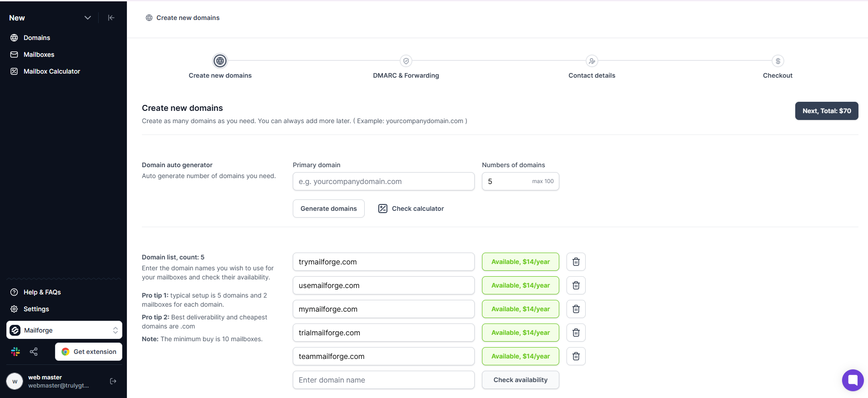This screenshot has width=868, height=398.
Task: Open Mailboxes in the sidebar
Action: [39, 55]
